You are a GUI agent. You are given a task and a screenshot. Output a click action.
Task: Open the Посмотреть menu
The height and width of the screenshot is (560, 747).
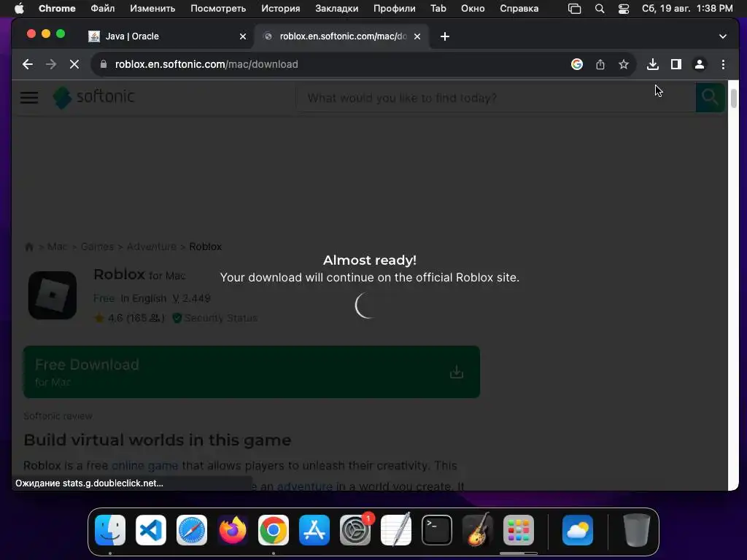pyautogui.click(x=218, y=9)
